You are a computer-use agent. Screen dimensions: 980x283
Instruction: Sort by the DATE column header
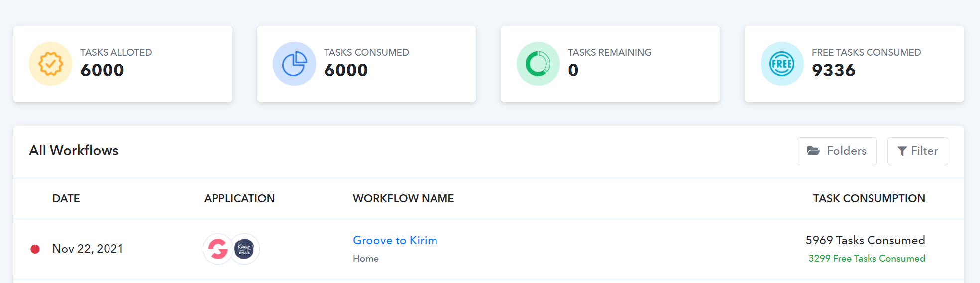(x=66, y=198)
